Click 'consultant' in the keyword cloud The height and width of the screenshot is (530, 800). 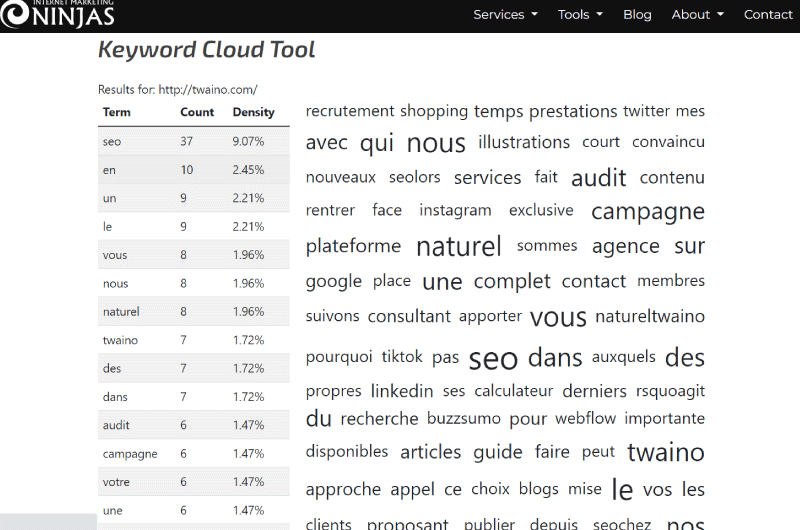[409, 316]
